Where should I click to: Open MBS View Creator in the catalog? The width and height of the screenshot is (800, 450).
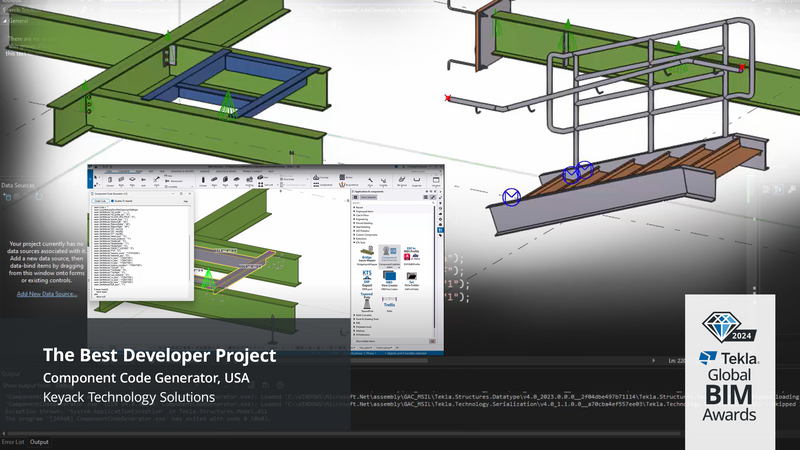[x=389, y=280]
